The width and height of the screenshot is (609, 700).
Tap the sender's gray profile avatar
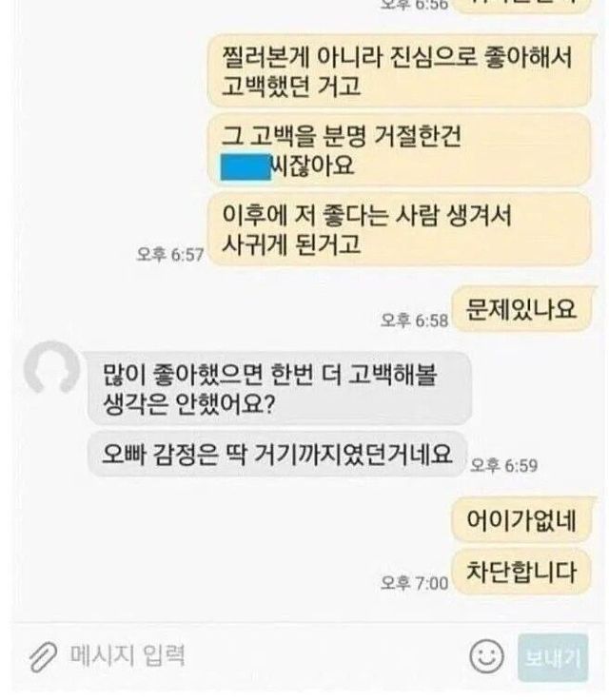[51, 368]
